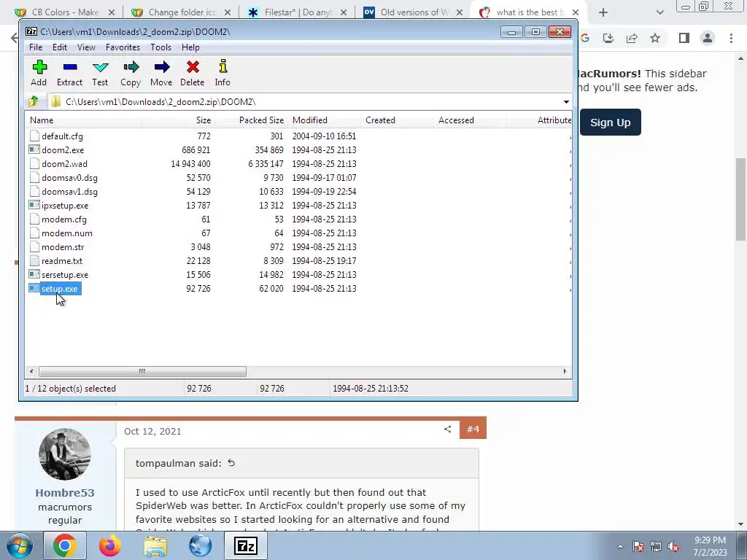Close the Filestar tab
Viewport: 747px width, 560px height.
tap(344, 12)
